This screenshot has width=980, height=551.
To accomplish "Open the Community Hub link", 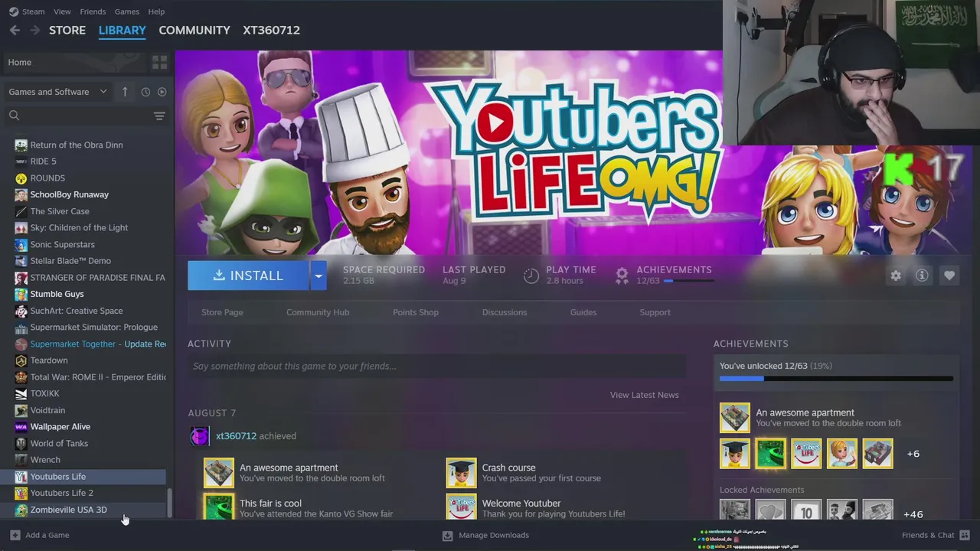I will [318, 312].
